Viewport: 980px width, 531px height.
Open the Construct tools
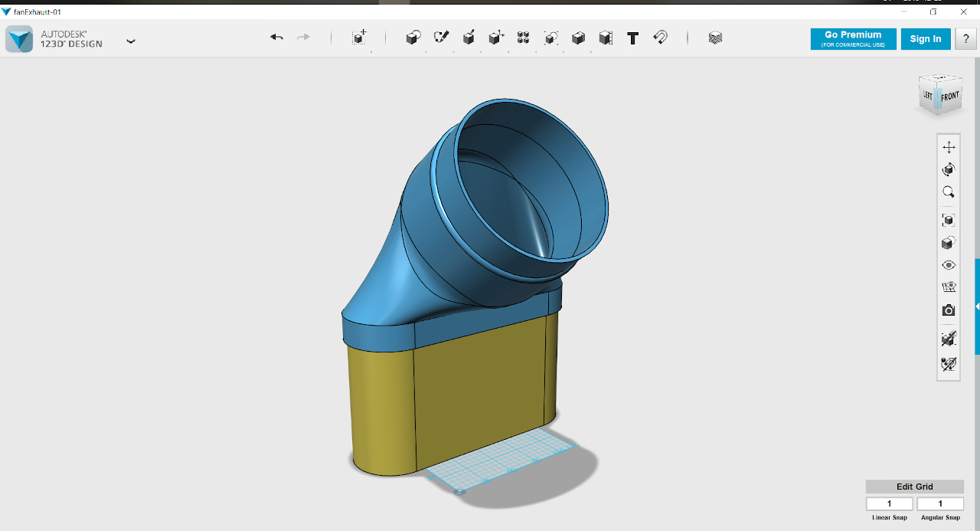pos(469,38)
